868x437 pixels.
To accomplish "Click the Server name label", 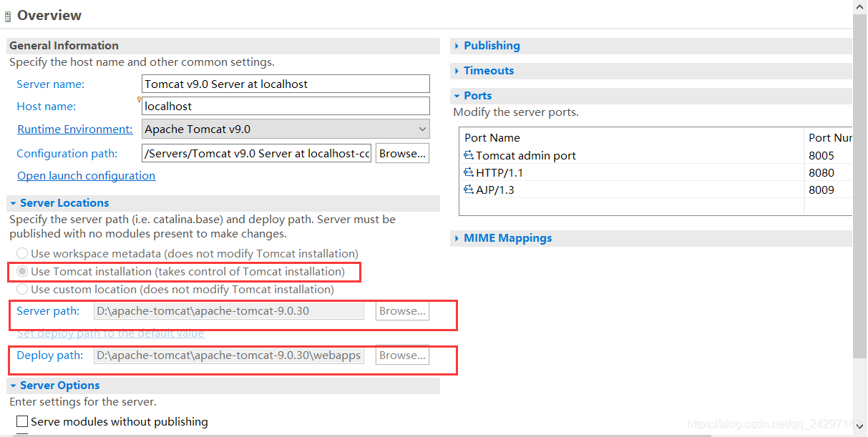I will click(50, 84).
